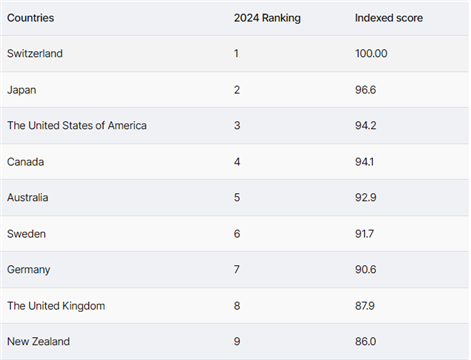Select New Zealand's score 86.0
The height and width of the screenshot is (360, 471).
(x=365, y=341)
